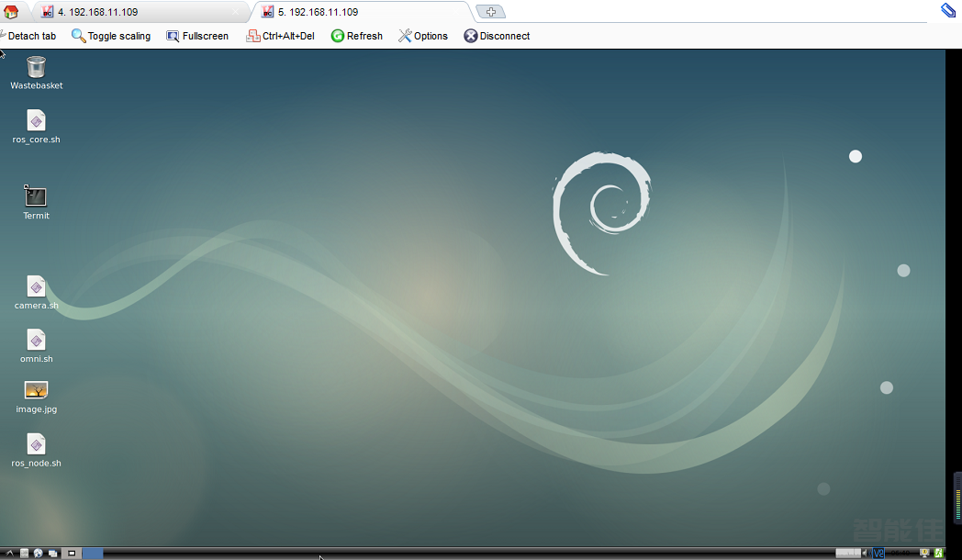
Task: Select the camera.sh script file
Action: tap(36, 286)
